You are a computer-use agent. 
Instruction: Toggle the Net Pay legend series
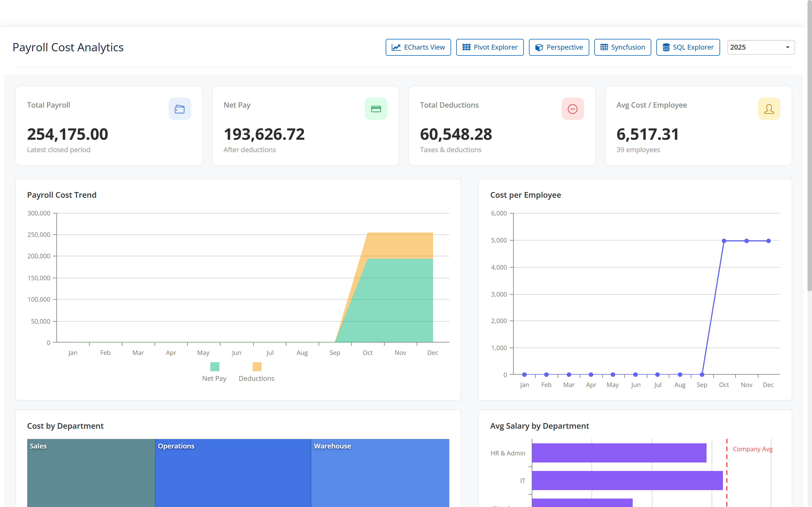tap(214, 372)
